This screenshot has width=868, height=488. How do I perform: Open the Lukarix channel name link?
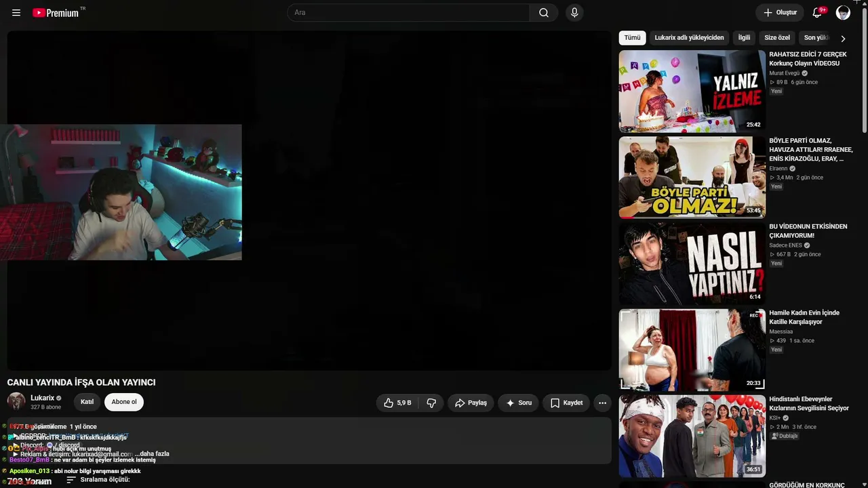42,398
